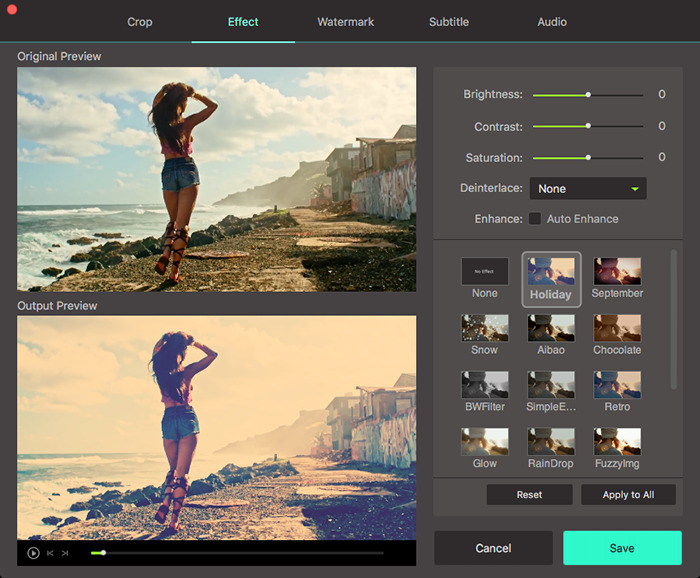Select the Glow effect thumbnail
Viewport: 700px width, 578px height.
point(485,443)
